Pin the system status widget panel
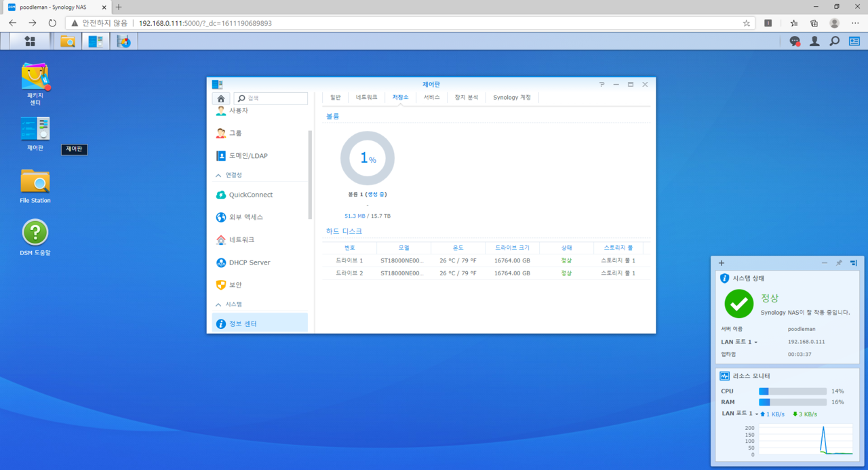 [x=839, y=263]
